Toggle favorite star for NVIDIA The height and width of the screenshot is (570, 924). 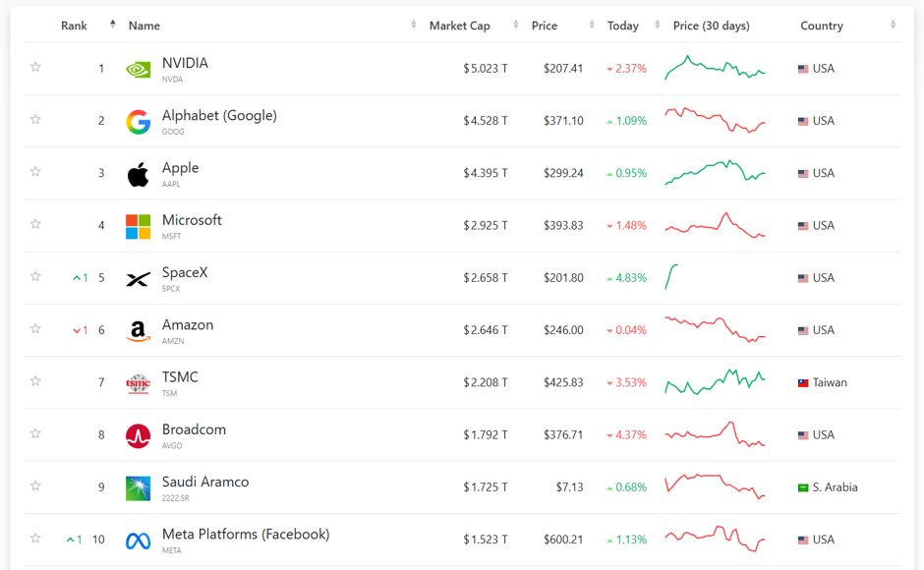[35, 67]
